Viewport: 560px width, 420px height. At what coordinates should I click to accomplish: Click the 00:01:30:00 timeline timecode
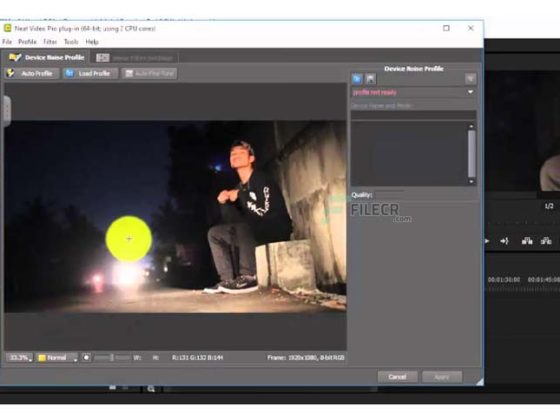click(504, 280)
